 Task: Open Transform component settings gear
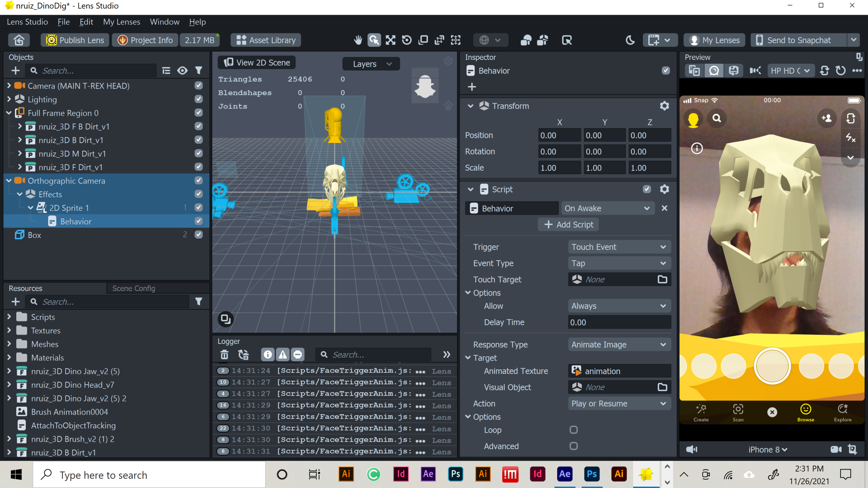click(664, 106)
